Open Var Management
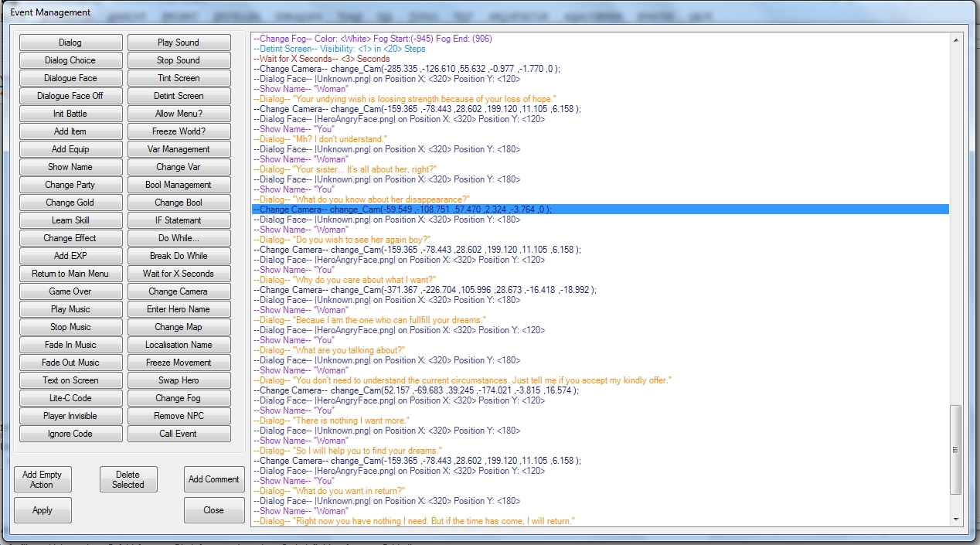 (179, 149)
